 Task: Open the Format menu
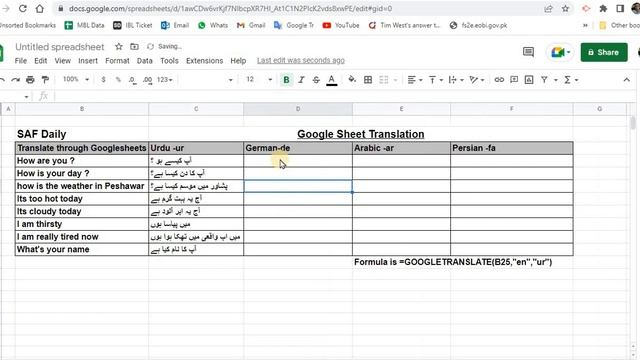(x=117, y=61)
